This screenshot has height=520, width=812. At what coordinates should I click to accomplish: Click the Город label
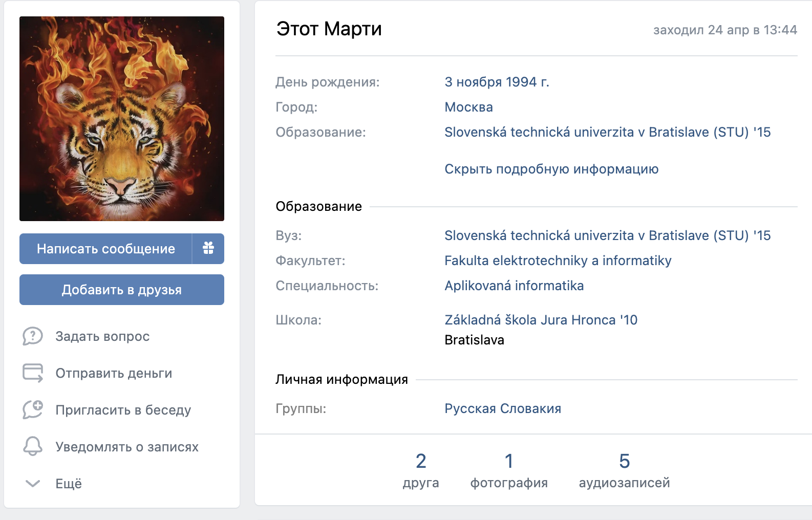[296, 107]
